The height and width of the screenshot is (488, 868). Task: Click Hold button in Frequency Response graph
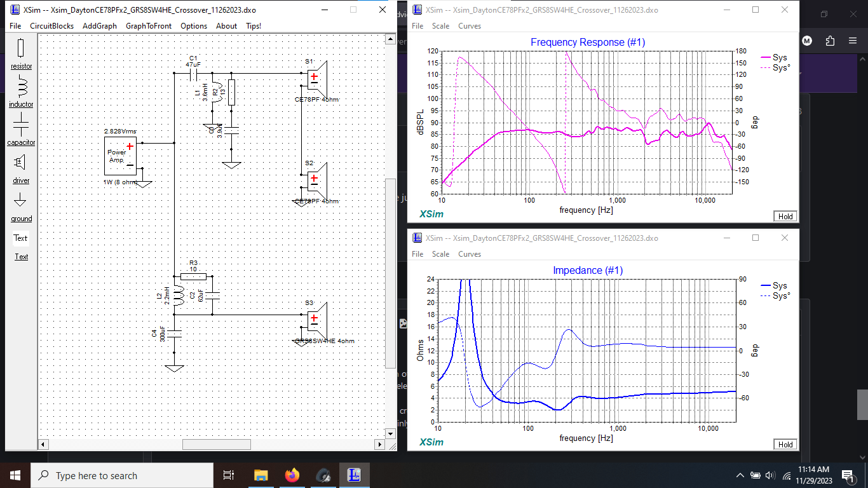pos(785,216)
